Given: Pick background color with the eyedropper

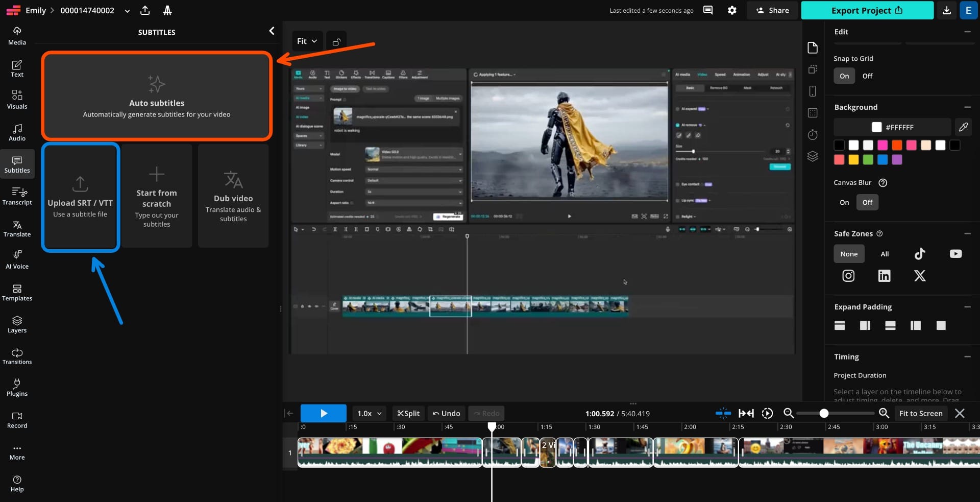Looking at the screenshot, I should [964, 127].
